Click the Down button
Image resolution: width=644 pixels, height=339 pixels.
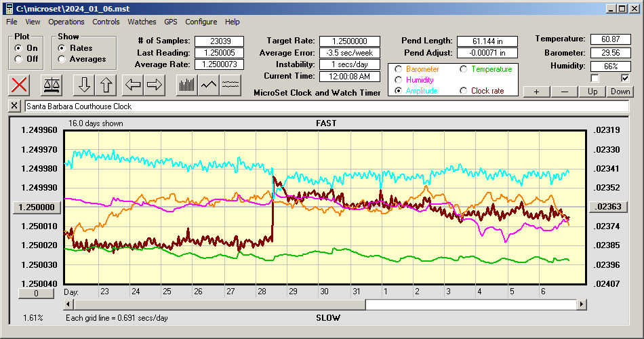pyautogui.click(x=620, y=92)
